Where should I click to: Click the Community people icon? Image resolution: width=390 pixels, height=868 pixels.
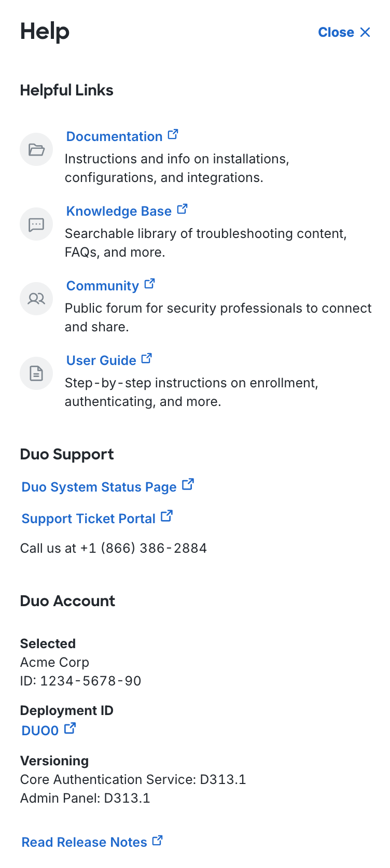(x=36, y=299)
